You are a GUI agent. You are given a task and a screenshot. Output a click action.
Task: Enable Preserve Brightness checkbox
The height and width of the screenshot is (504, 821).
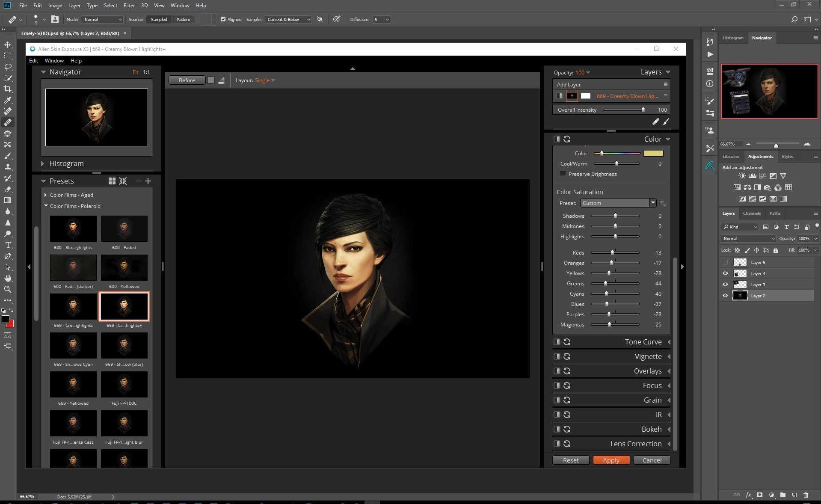563,174
